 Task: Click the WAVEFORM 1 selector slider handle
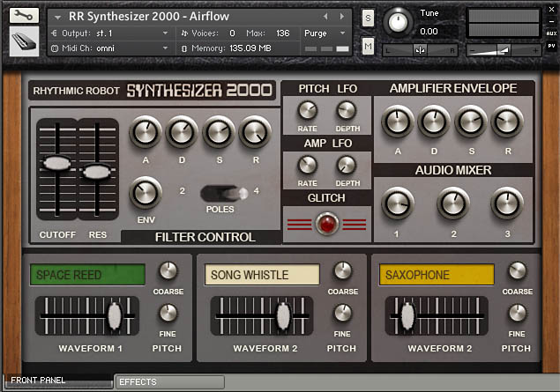[115, 316]
